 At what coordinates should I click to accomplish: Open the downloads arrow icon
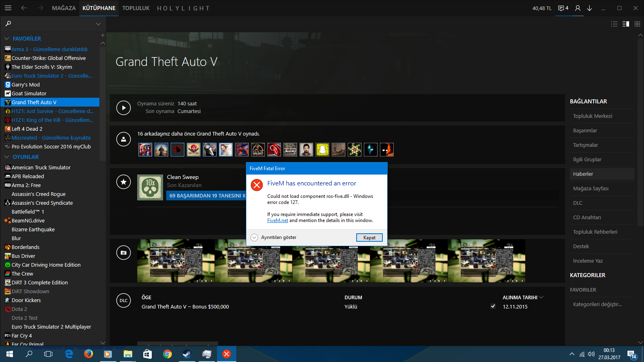tap(590, 8)
